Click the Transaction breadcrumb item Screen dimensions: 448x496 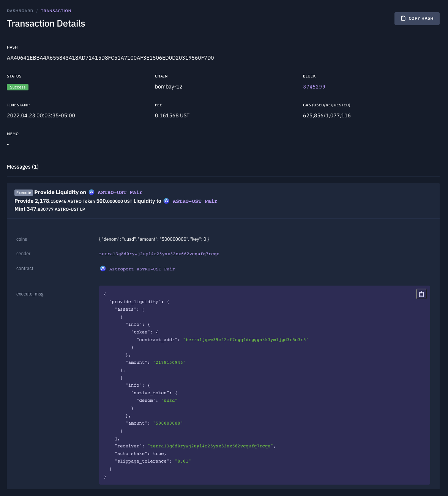pos(56,11)
